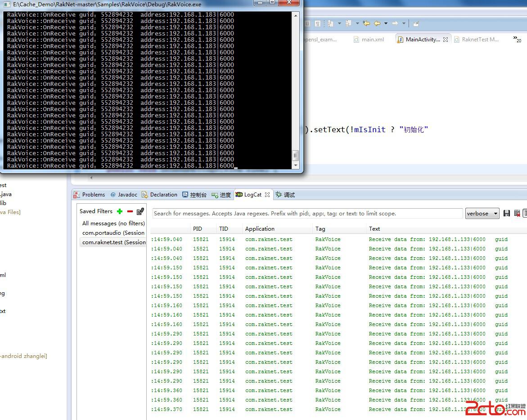The image size is (527, 420).
Task: Delete the selected LogCat filter
Action: coord(130,211)
